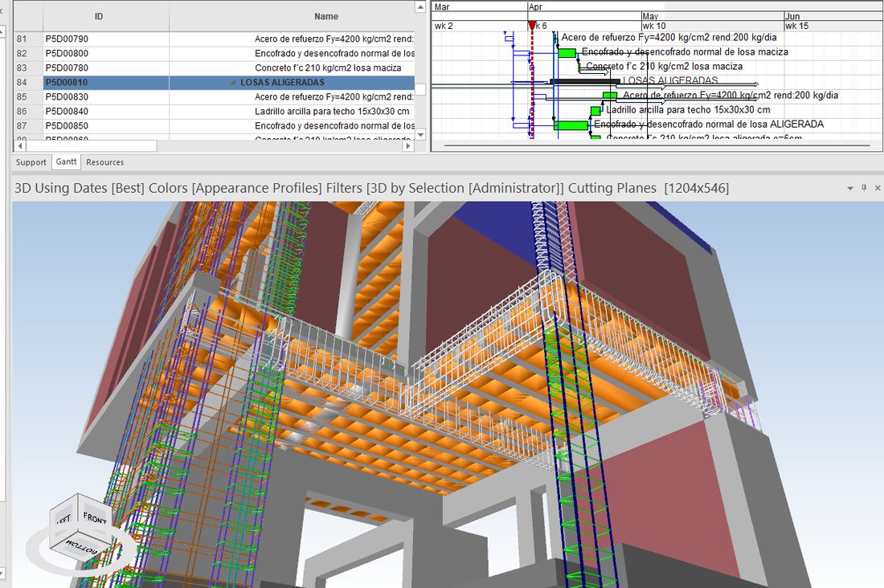This screenshot has width=884, height=588.
Task: Click the green Gantt bar for Encofrado losa ALIGERADA
Action: (571, 125)
